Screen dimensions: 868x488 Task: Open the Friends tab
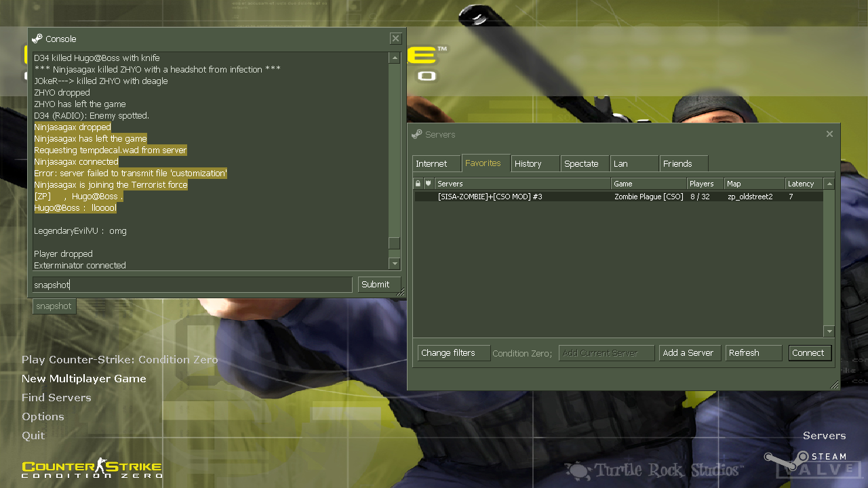pos(684,163)
